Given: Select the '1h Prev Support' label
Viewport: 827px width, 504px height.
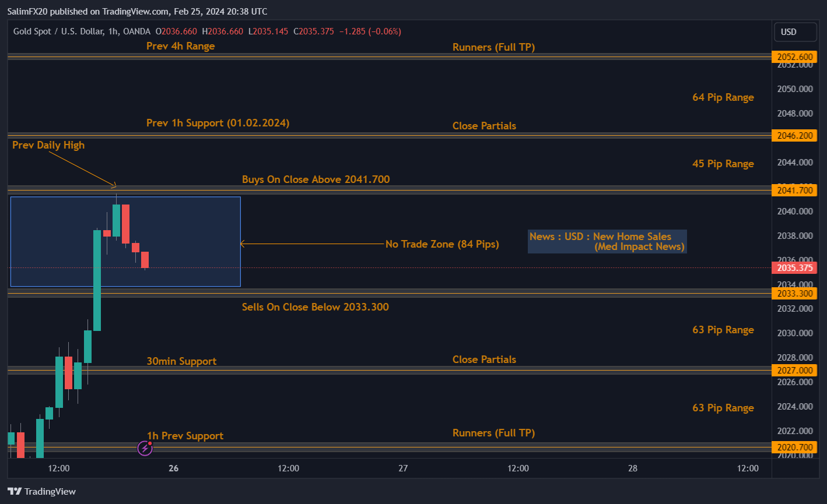Looking at the screenshot, I should coord(185,436).
